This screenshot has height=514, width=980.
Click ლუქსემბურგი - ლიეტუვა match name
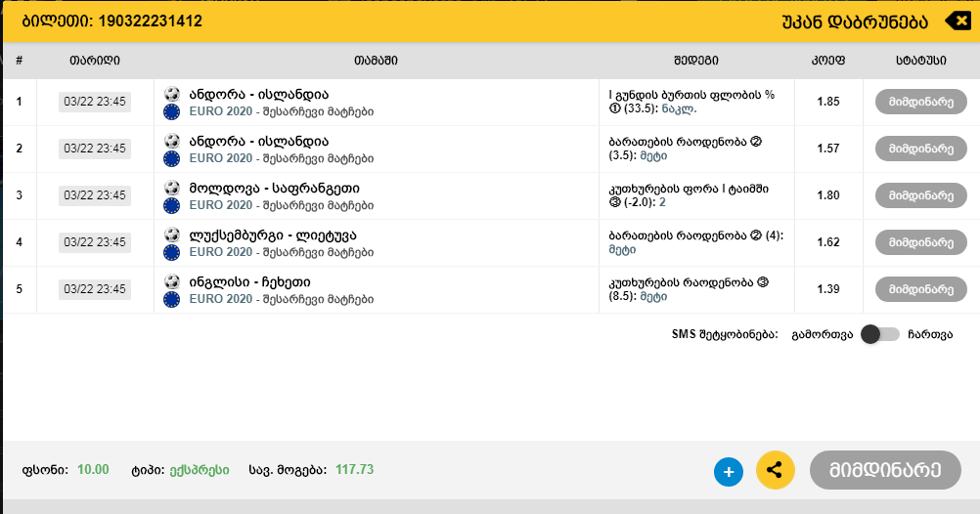click(x=273, y=236)
